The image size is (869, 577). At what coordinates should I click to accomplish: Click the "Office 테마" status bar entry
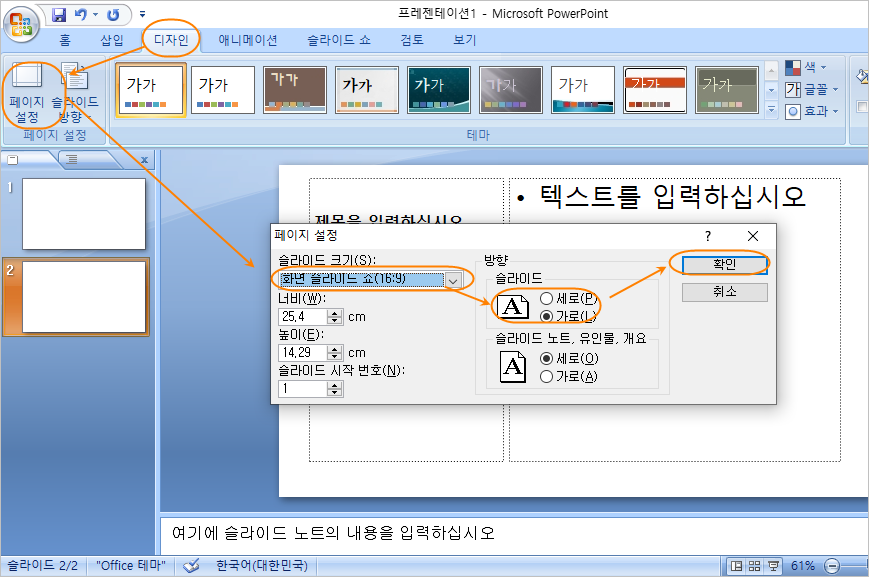[131, 565]
